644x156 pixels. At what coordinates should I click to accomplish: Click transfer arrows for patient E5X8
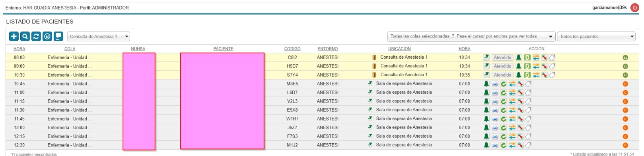[512, 110]
